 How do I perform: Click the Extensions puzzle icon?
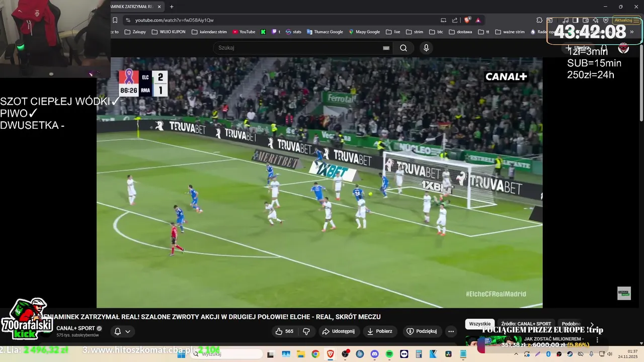[539, 20]
